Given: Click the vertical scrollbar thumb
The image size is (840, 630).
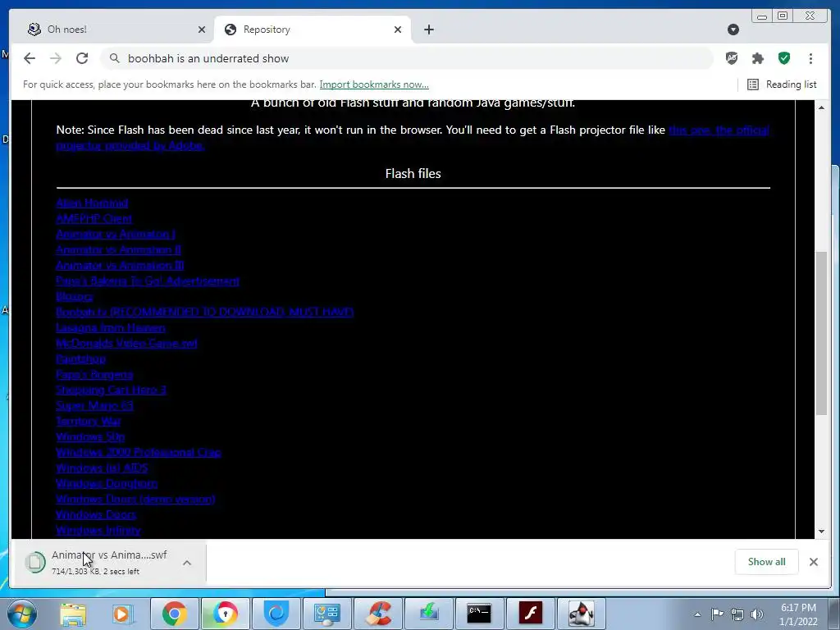Looking at the screenshot, I should (821, 333).
